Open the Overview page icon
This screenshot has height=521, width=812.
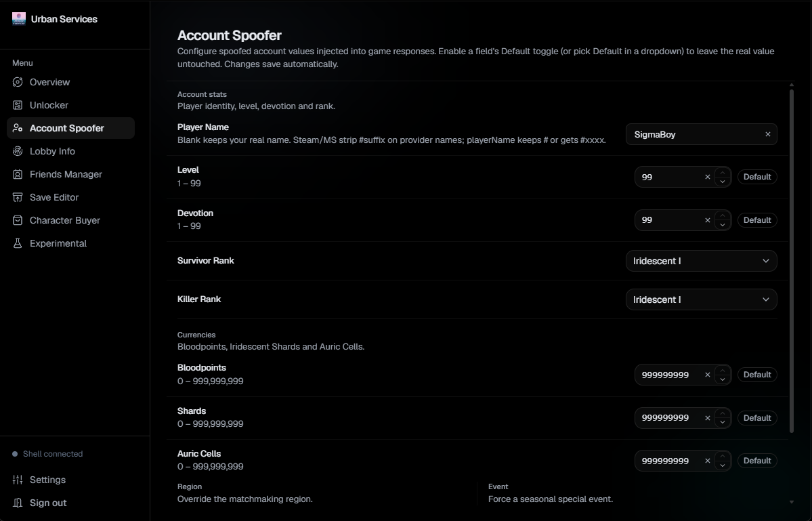click(x=18, y=82)
